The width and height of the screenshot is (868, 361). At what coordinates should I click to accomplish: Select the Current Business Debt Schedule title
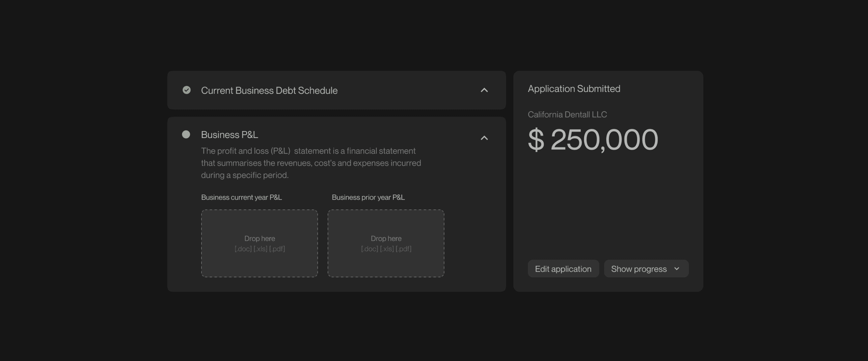[269, 90]
